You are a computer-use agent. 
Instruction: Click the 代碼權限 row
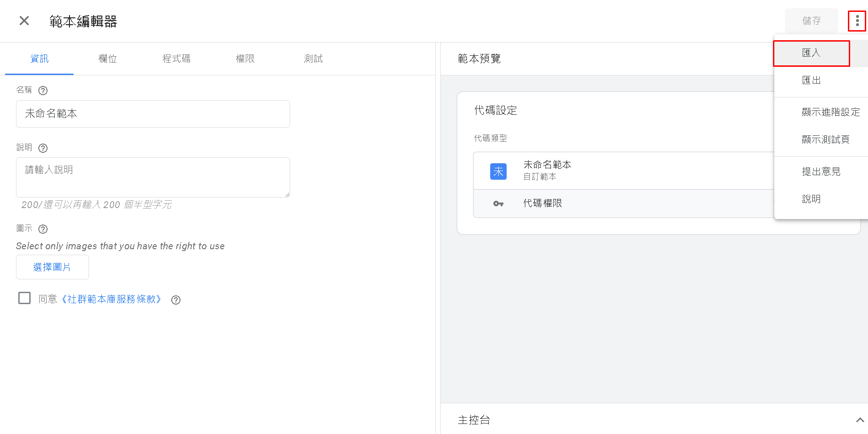(x=624, y=204)
